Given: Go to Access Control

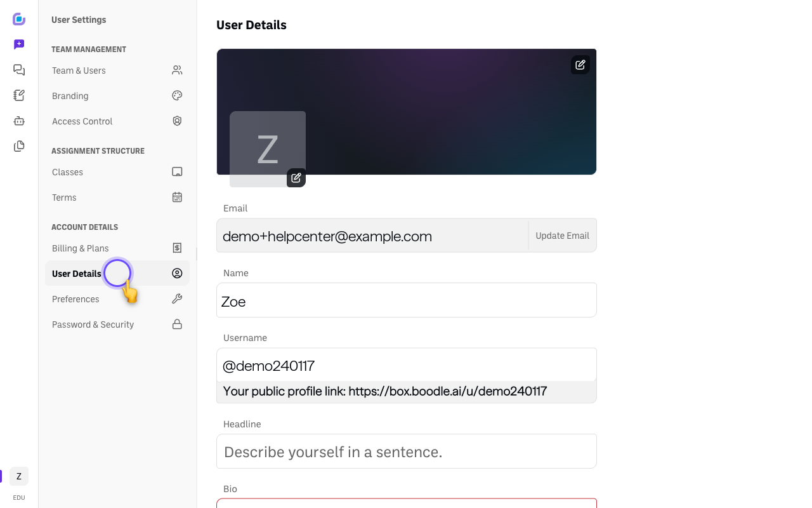Looking at the screenshot, I should [117, 121].
